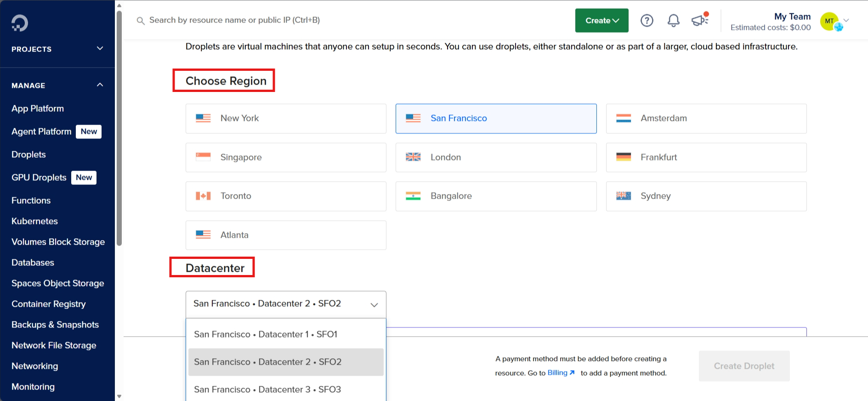Image resolution: width=868 pixels, height=401 pixels.
Task: Focus the resource search field
Action: point(234,20)
